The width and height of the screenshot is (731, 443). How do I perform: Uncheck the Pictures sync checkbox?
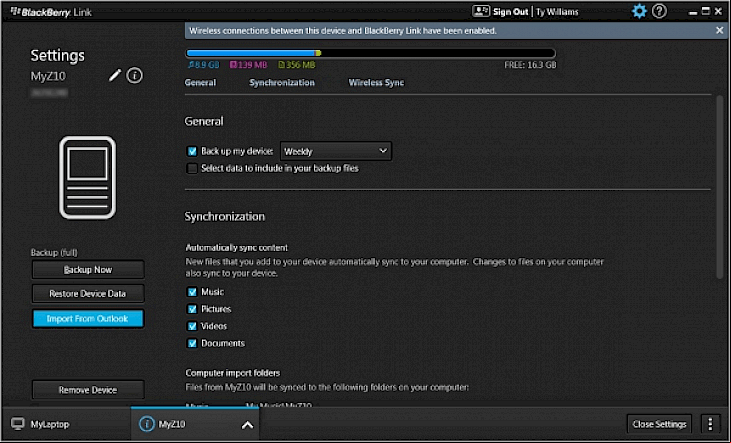192,309
